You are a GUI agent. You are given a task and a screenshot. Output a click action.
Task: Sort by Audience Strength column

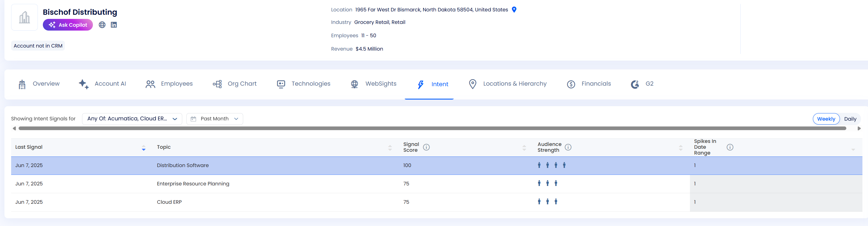click(x=681, y=148)
